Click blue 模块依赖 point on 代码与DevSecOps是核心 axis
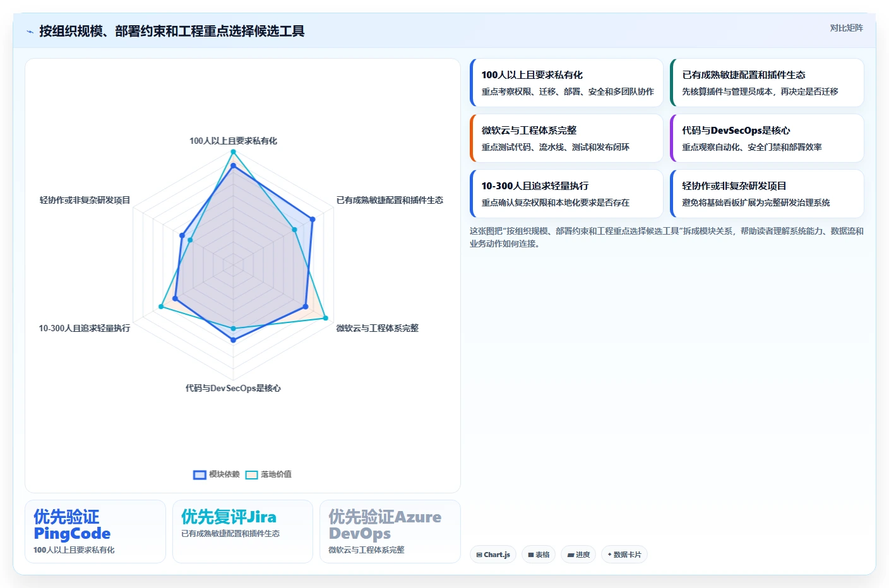 [233, 340]
